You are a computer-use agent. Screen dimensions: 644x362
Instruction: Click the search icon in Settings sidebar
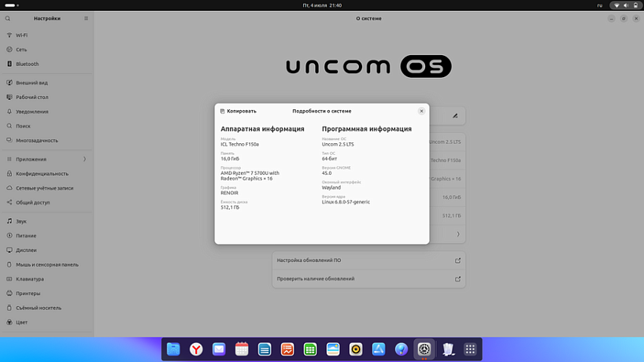click(x=8, y=17)
